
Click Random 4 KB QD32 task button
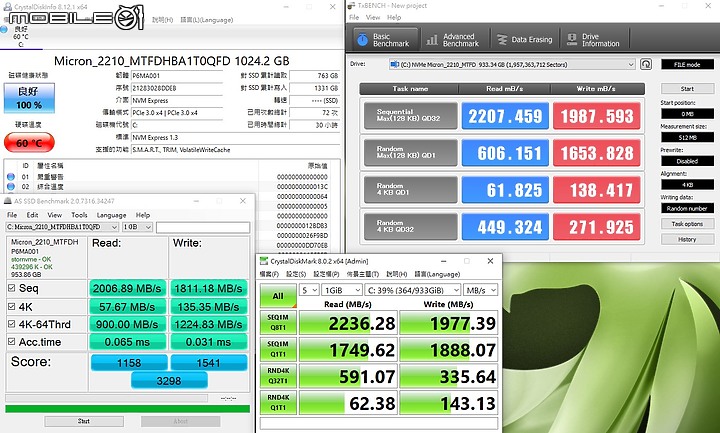[411, 226]
